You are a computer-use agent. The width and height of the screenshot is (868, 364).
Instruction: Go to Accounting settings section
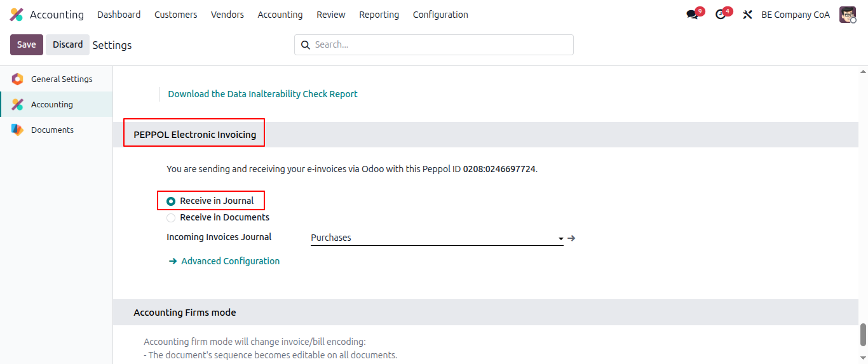coord(56,104)
